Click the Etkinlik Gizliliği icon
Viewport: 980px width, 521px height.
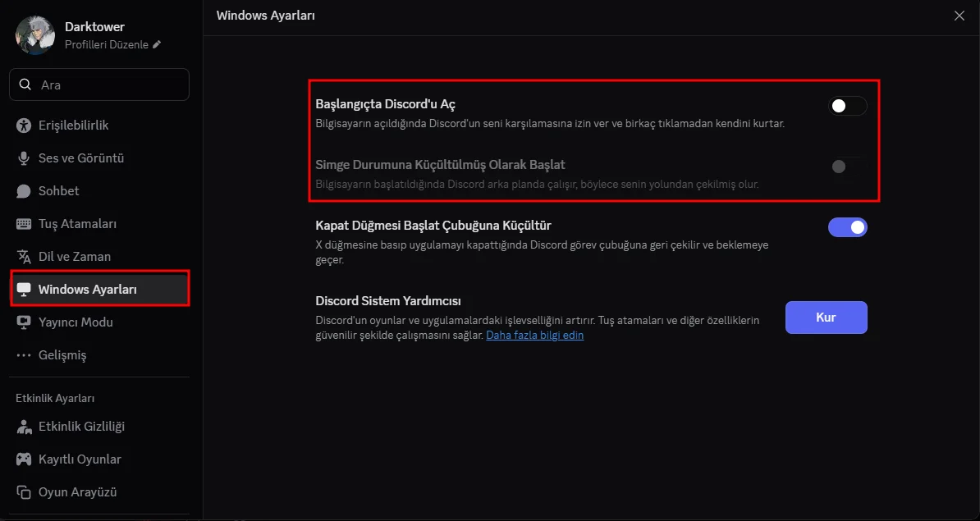click(x=24, y=427)
